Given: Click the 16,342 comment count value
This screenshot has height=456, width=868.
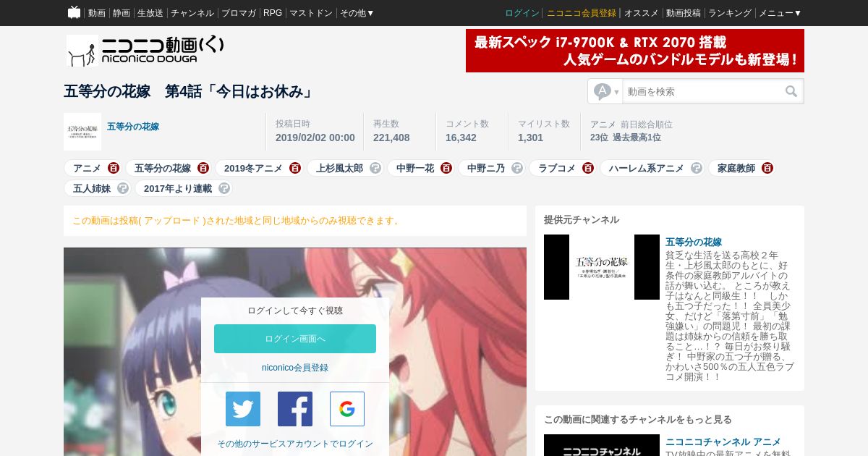Looking at the screenshot, I should pyautogui.click(x=461, y=138).
